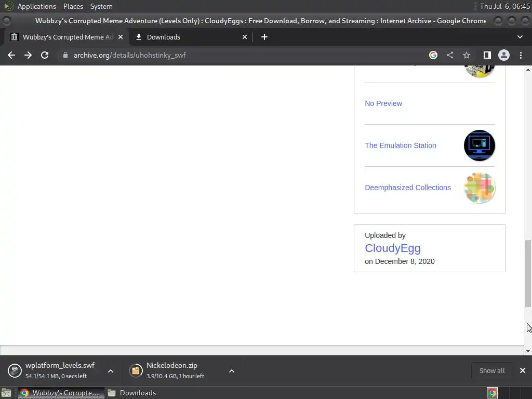Viewport: 532px width, 399px height.
Task: Bookmark this page with the star icon
Action: (467, 55)
